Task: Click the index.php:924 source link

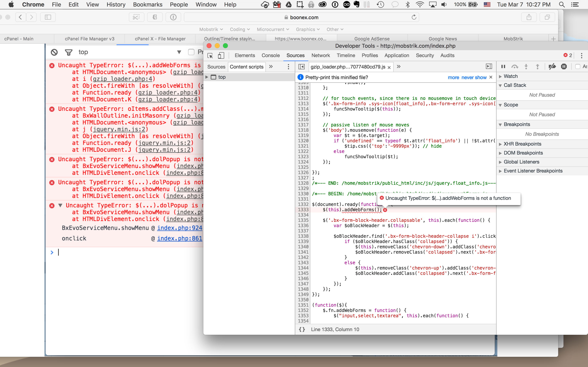Action: (179, 228)
